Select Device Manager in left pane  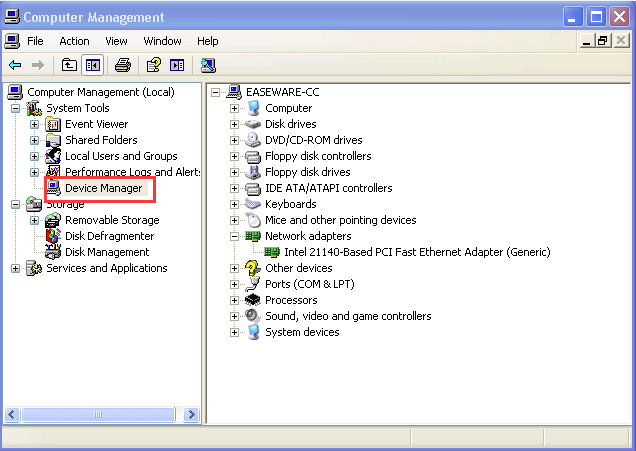103,188
